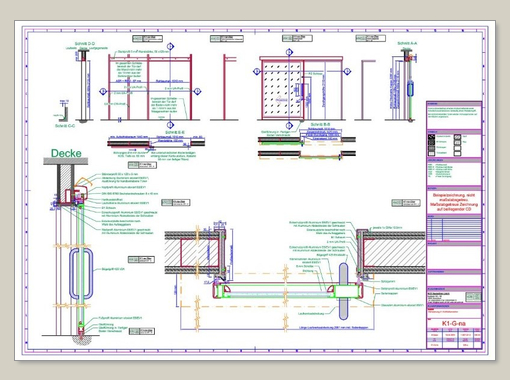Click the perforated door panel elevation
This screenshot has height=380, width=510.
[x=282, y=90]
